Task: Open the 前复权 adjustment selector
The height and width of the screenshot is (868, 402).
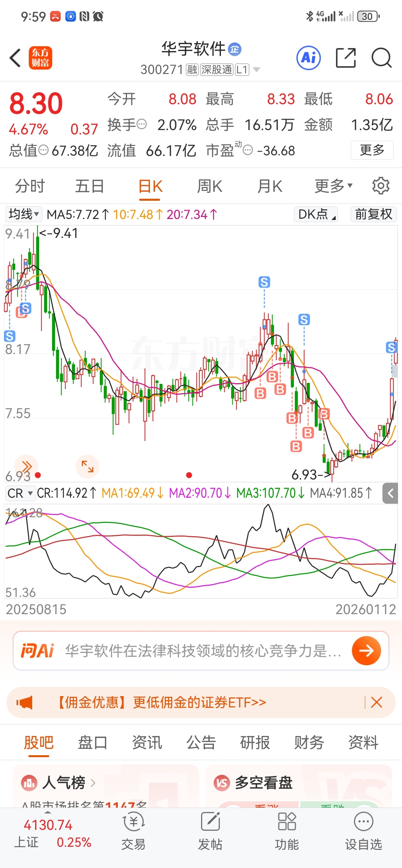Action: [x=374, y=214]
